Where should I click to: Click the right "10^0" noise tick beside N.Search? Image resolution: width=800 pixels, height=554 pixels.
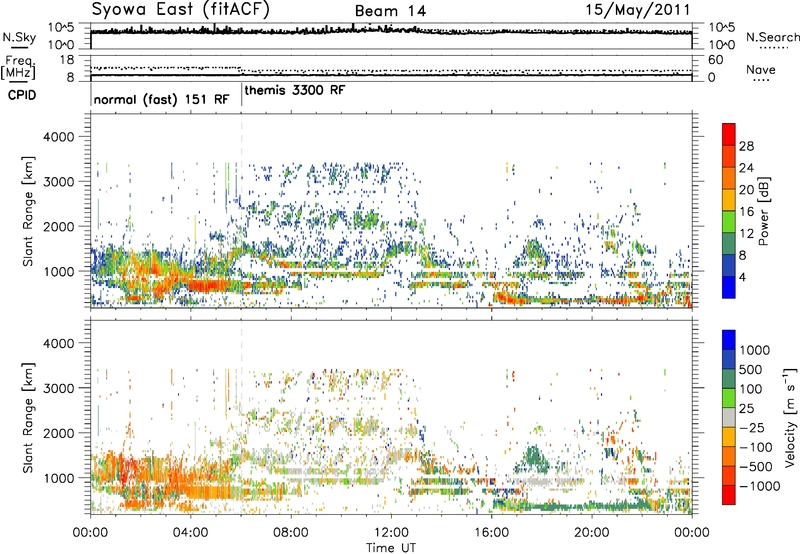[x=722, y=45]
